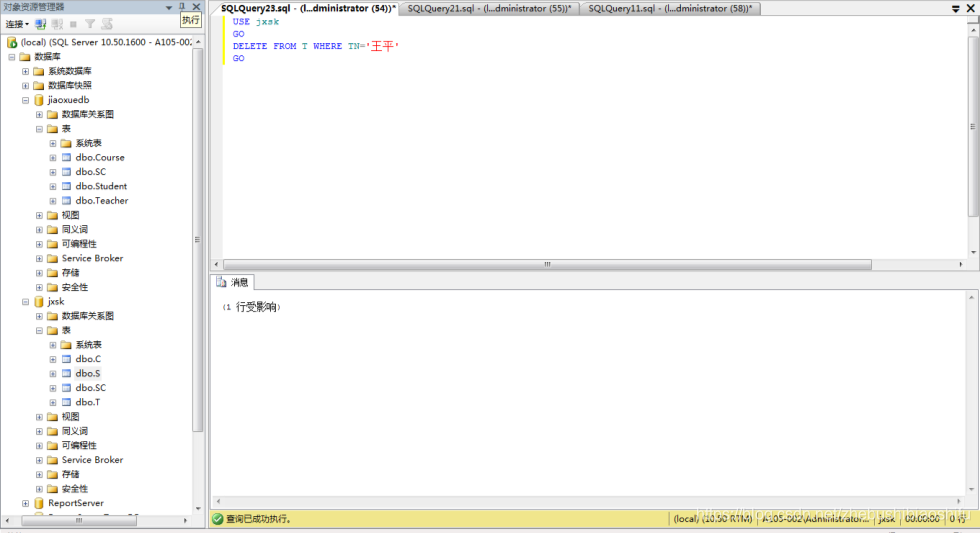The image size is (980, 533).
Task: Select the (local) SQL Server node icon
Action: [x=12, y=42]
